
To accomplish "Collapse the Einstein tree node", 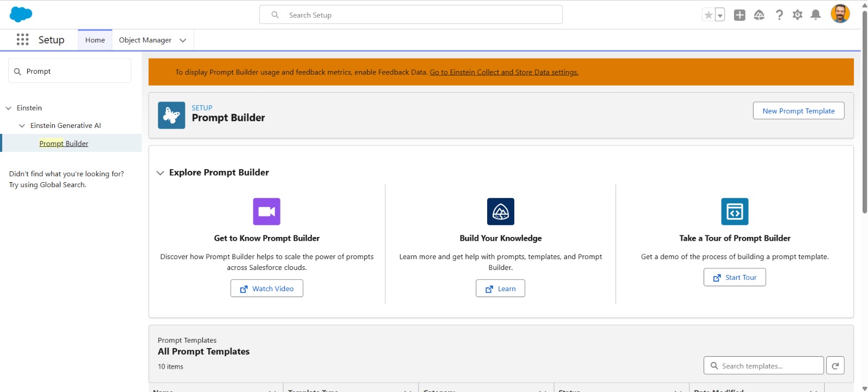I will coord(9,108).
